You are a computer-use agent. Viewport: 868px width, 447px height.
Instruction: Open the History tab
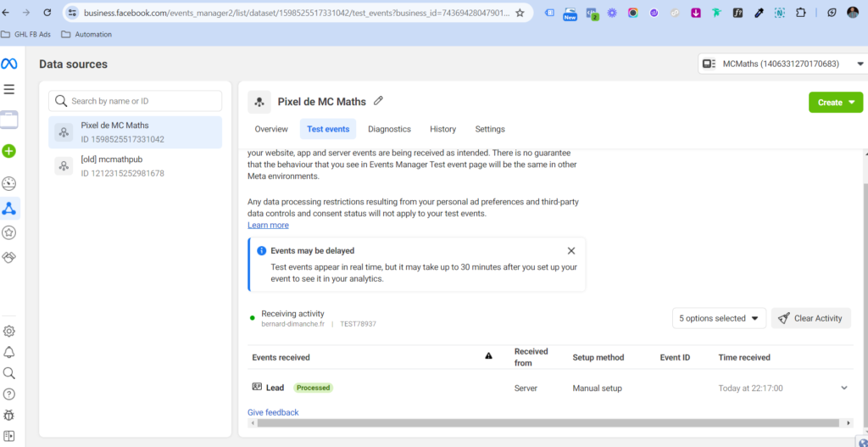[x=442, y=129]
